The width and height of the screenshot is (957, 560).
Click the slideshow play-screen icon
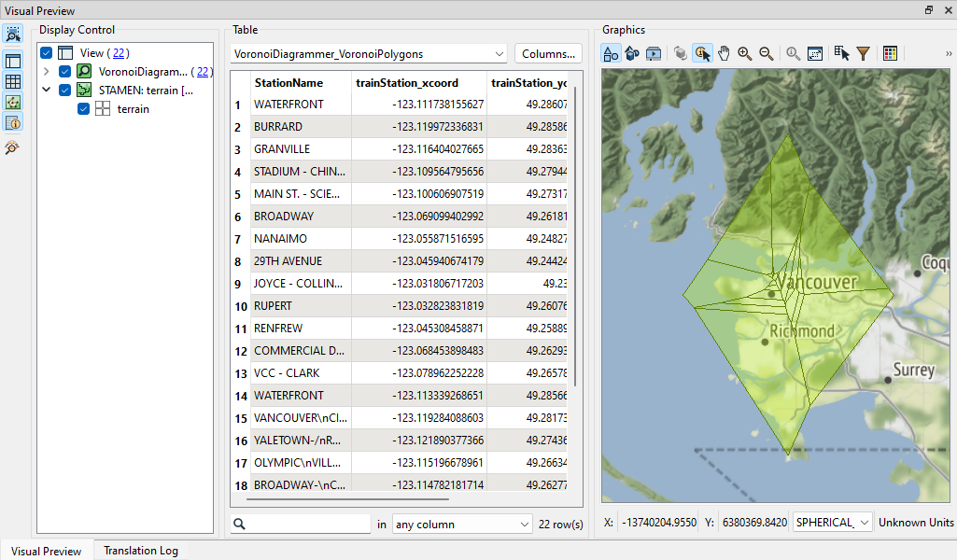pyautogui.click(x=653, y=54)
